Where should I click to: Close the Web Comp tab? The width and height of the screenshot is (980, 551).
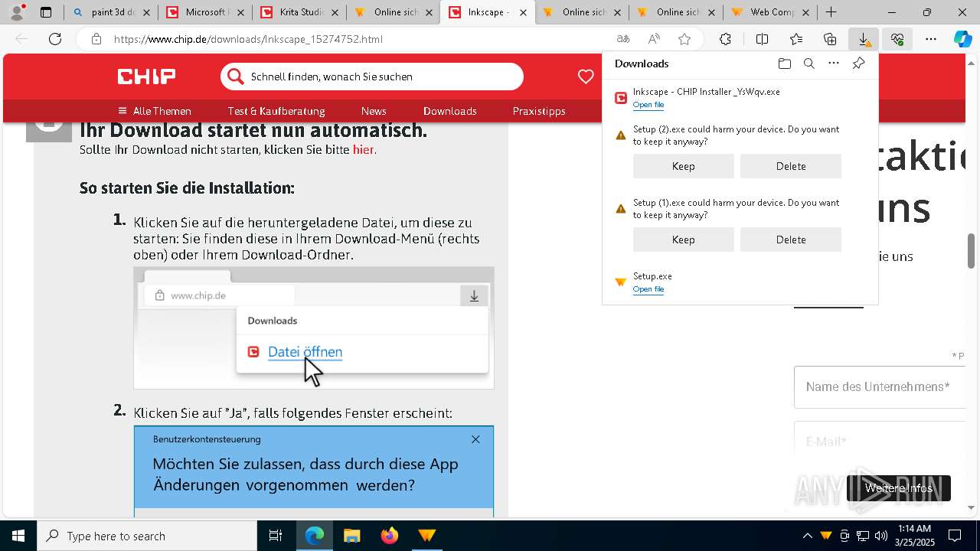coord(805,12)
